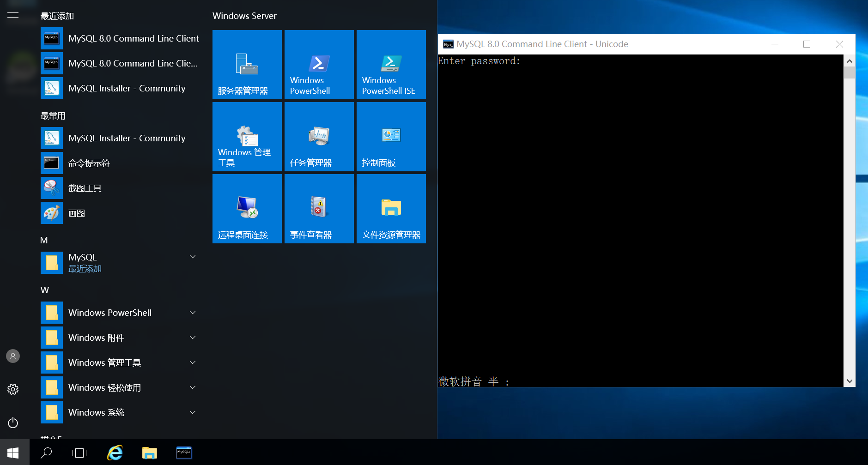Open the 文件资源管理器 tile
The height and width of the screenshot is (465, 868).
(x=391, y=209)
